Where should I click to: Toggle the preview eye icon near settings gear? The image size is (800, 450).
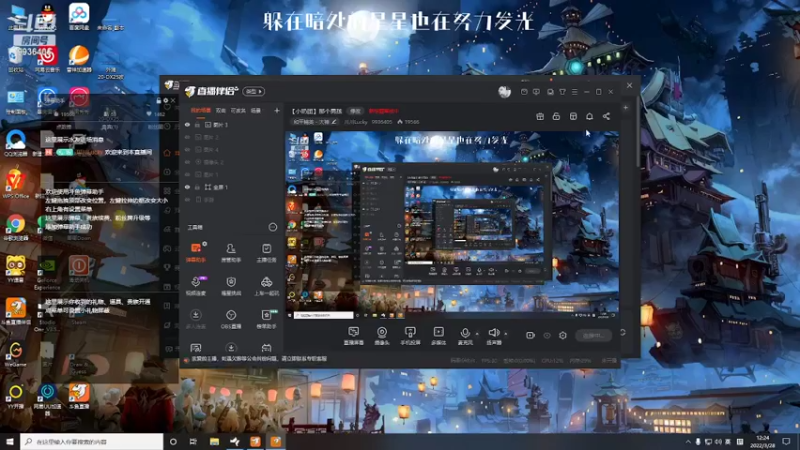(547, 335)
